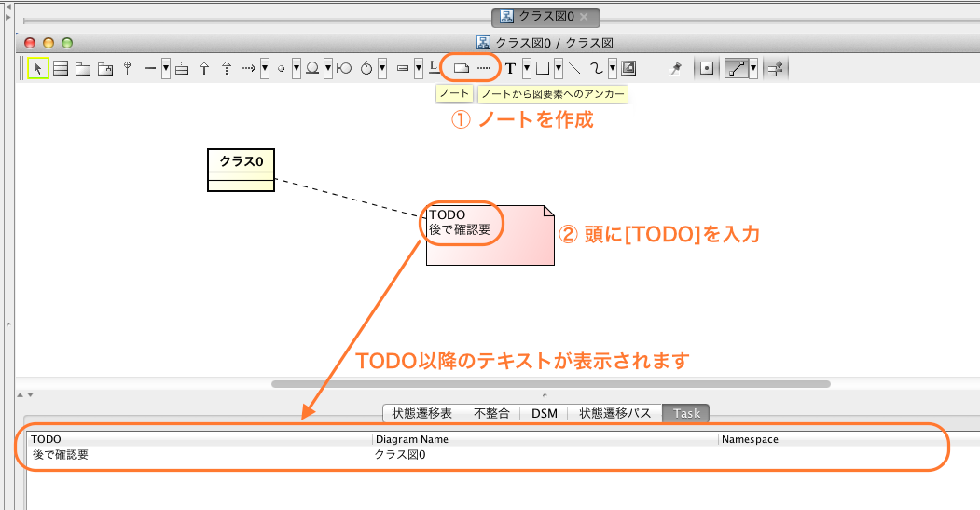Select the Generalization arrow tool
This screenshot has height=510, width=980.
tap(204, 68)
